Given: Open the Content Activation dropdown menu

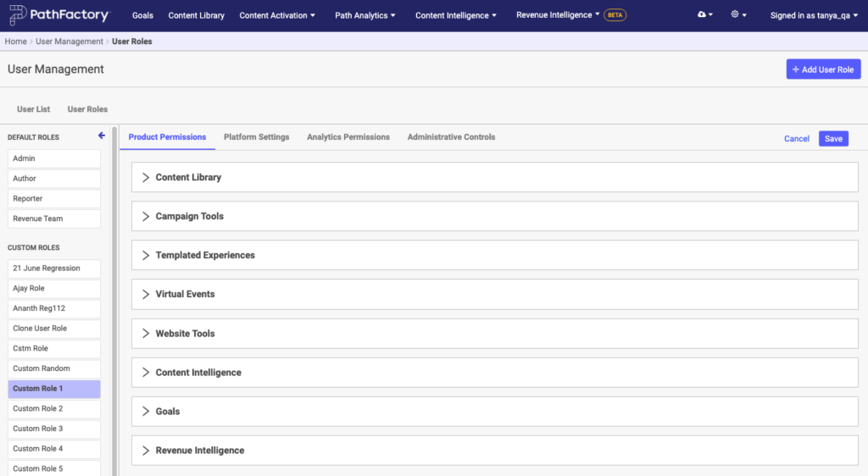Looking at the screenshot, I should click(277, 15).
